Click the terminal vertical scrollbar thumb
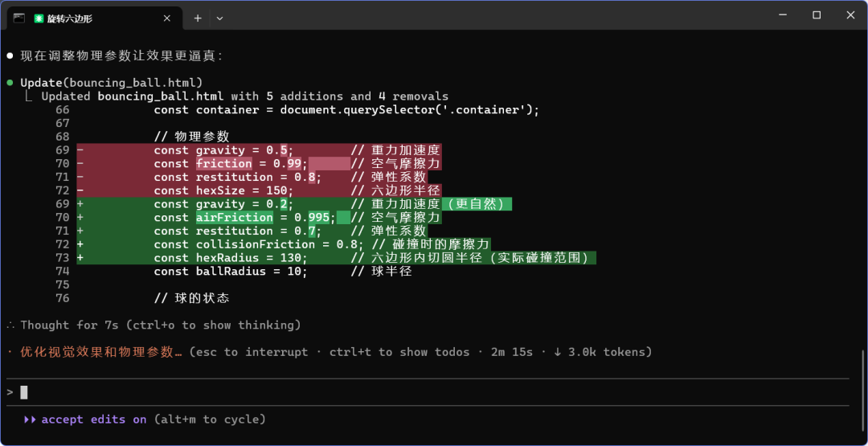 point(863,368)
